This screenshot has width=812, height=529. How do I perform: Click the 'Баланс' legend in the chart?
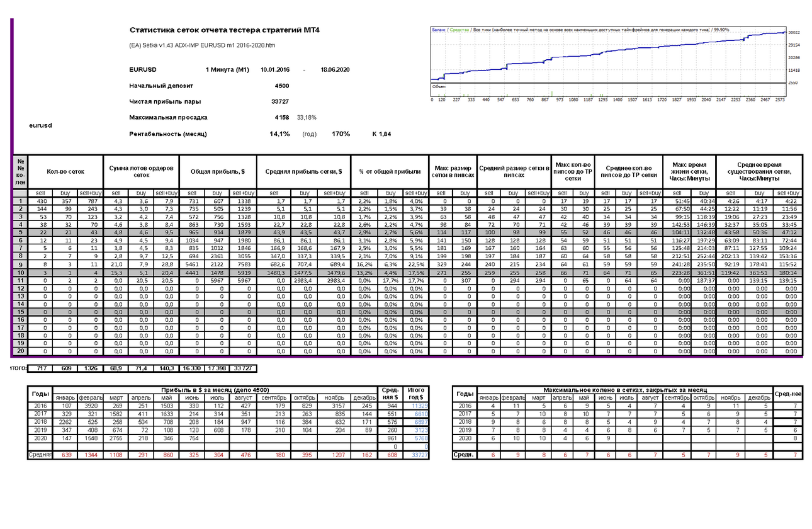439,30
